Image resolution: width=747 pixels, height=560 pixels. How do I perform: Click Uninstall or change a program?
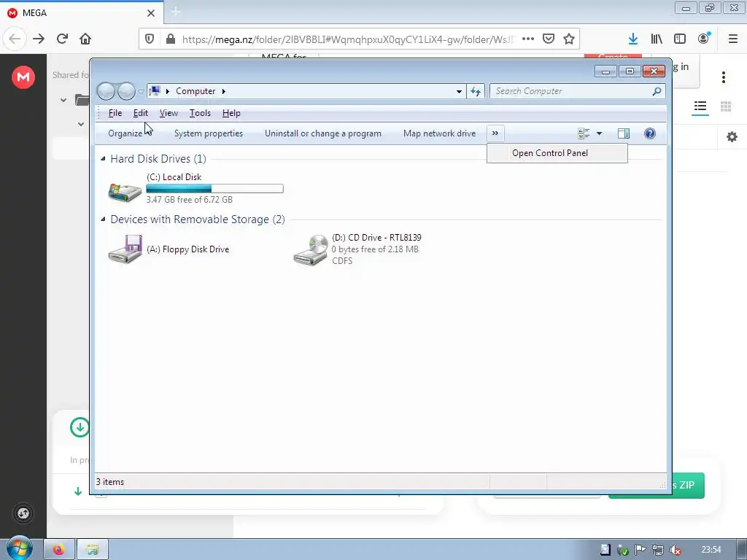click(323, 133)
